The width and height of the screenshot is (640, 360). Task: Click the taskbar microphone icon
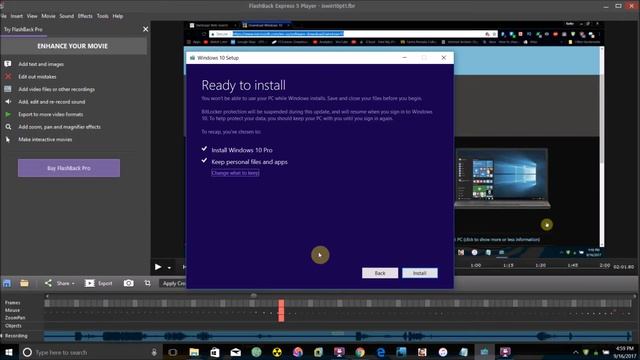154,352
